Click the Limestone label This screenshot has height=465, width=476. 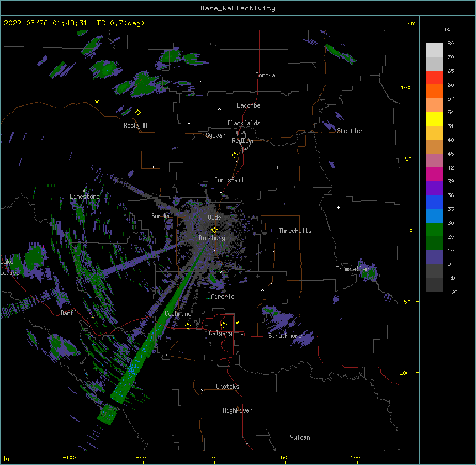(84, 197)
